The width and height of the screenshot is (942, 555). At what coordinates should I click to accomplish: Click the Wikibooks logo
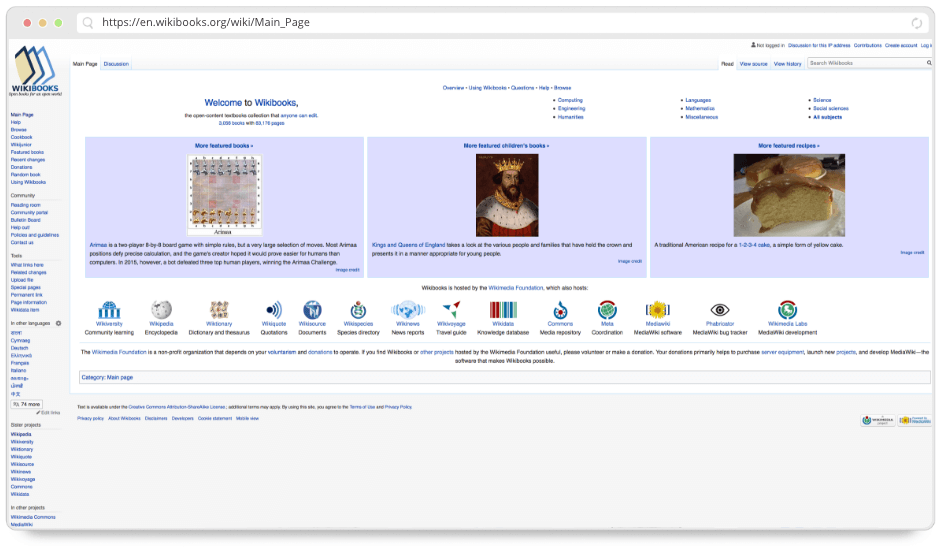(x=35, y=71)
